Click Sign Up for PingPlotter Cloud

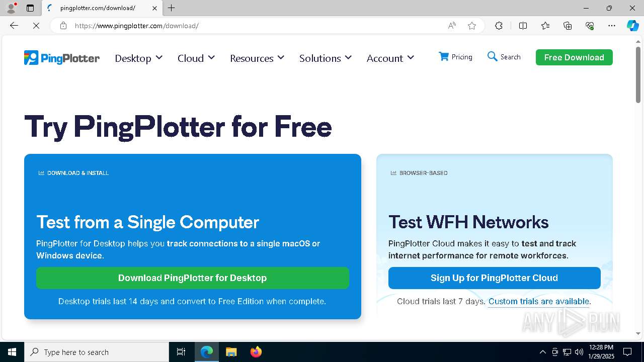495,278
